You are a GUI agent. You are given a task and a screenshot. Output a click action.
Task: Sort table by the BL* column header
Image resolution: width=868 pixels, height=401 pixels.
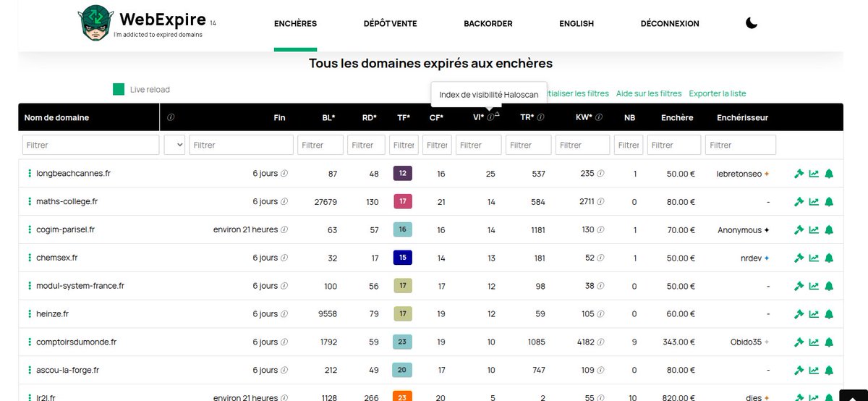click(x=328, y=117)
